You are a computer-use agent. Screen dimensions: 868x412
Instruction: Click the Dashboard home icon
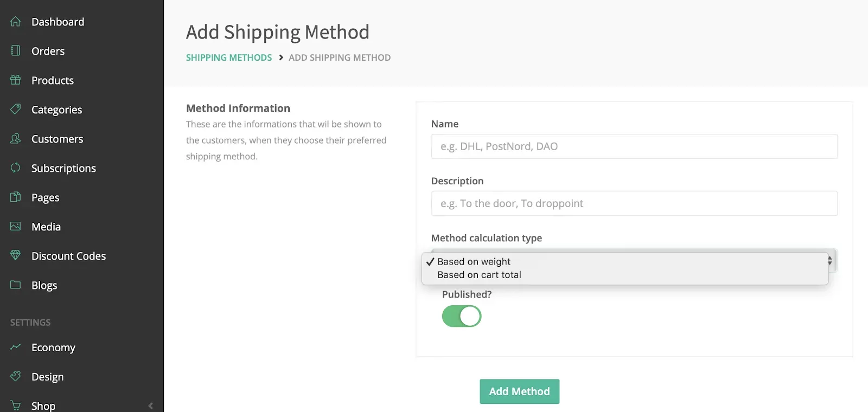click(x=15, y=22)
